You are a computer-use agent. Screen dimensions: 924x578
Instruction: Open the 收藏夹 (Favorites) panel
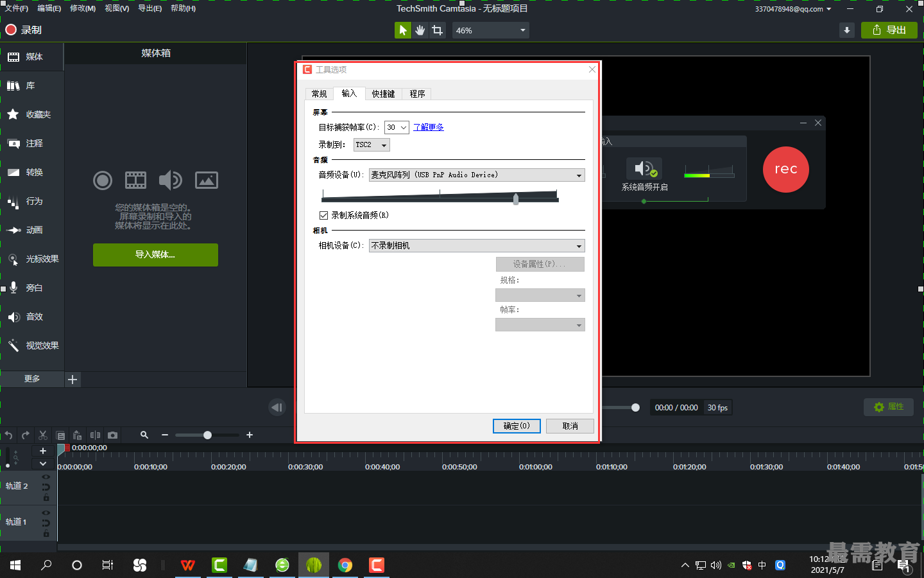click(x=32, y=115)
